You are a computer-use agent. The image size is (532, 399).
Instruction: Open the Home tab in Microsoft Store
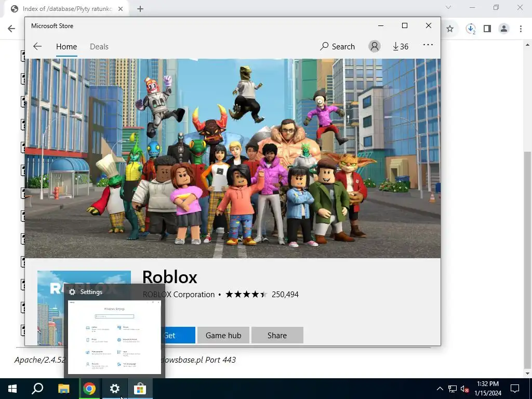point(66,46)
